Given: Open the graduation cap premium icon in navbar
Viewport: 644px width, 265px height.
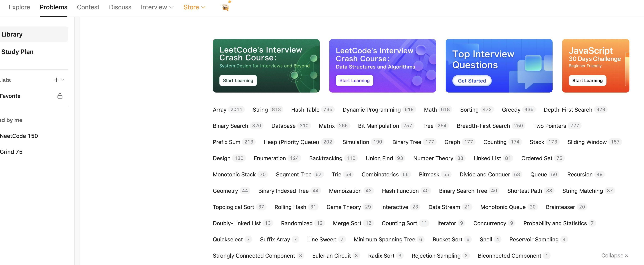Looking at the screenshot, I should coord(226,6).
